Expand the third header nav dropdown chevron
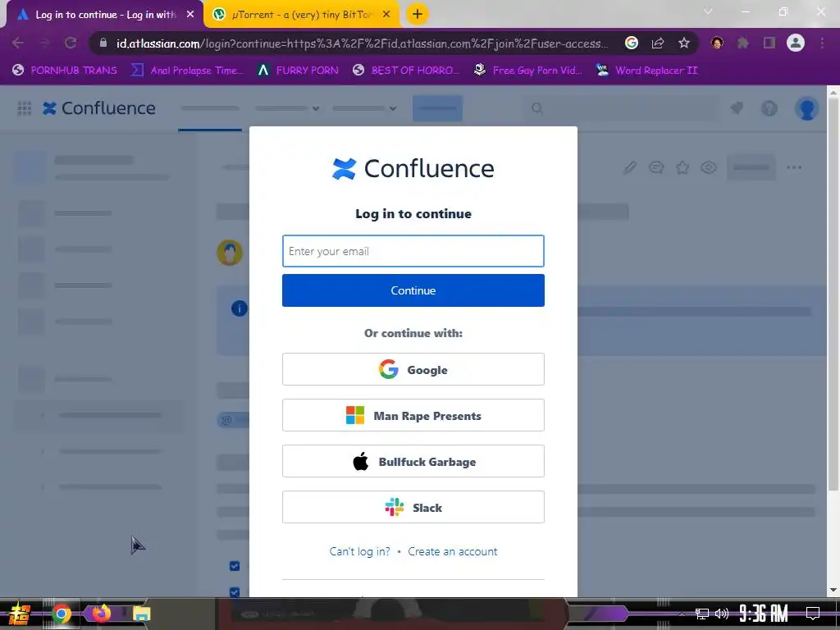Image resolution: width=840 pixels, height=630 pixels. (393, 109)
